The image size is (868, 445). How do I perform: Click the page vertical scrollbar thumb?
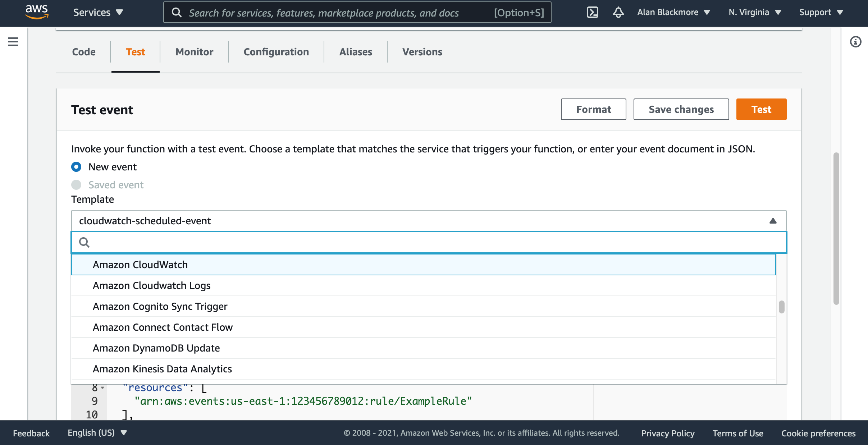836,229
